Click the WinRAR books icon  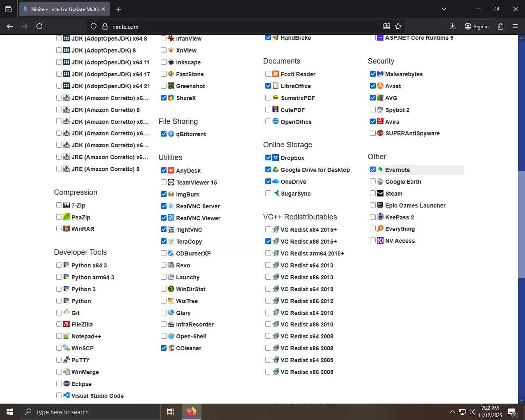[66, 228]
